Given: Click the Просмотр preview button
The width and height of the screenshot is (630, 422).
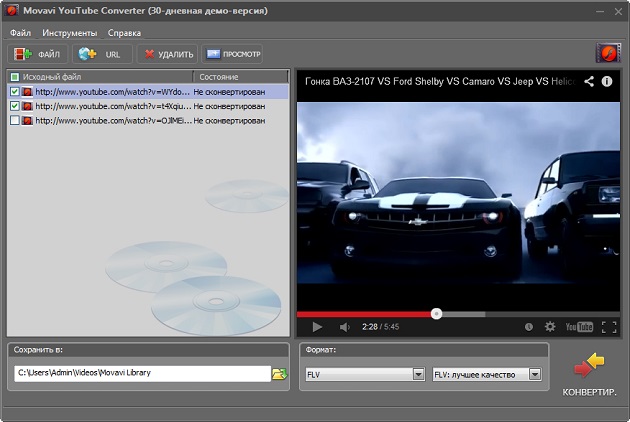Looking at the screenshot, I should click(232, 54).
